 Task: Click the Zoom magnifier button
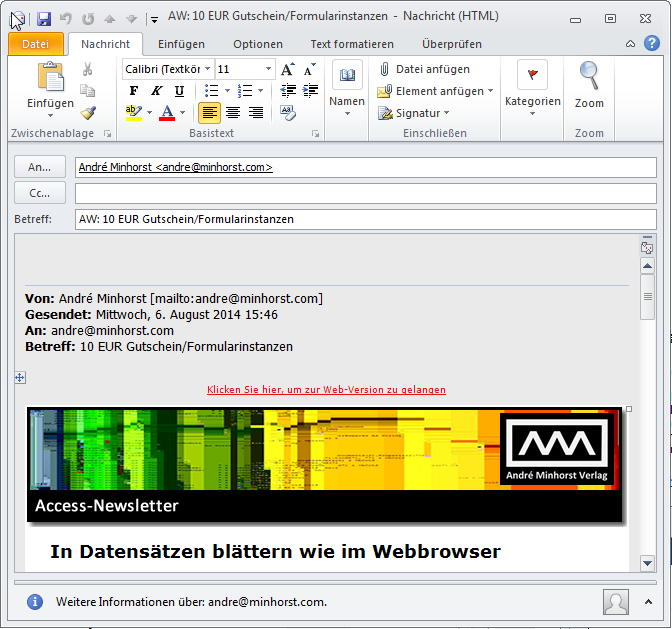(x=589, y=85)
